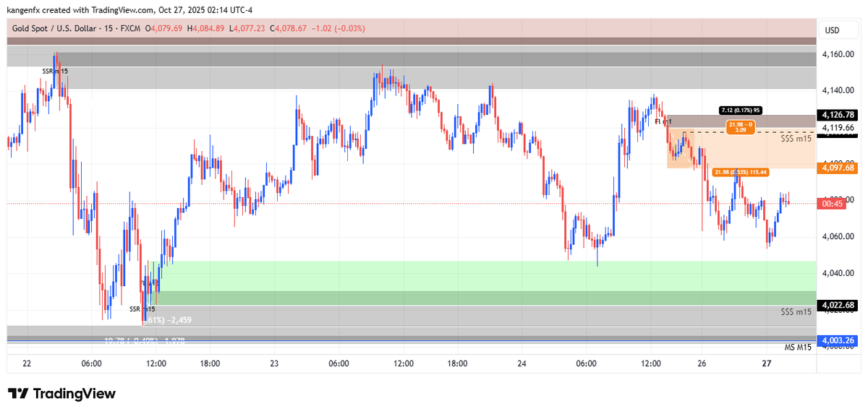Select the pink supply zone at chart top
Image resolution: width=868 pixels, height=414 pixels.
(x=411, y=29)
